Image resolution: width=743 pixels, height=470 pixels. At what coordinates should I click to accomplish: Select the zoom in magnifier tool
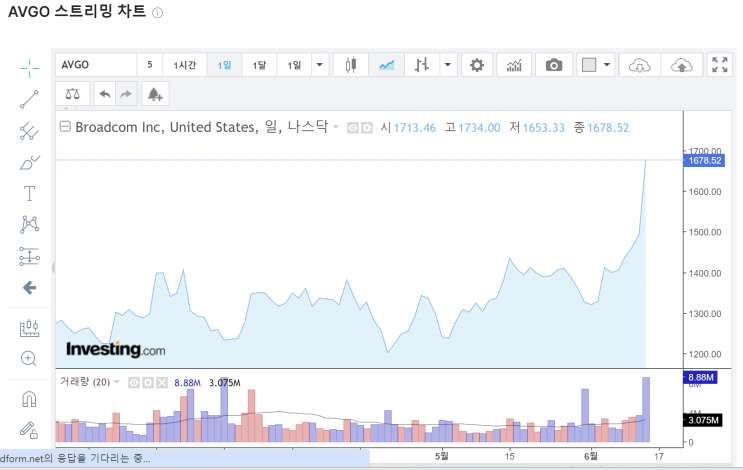pos(28,359)
